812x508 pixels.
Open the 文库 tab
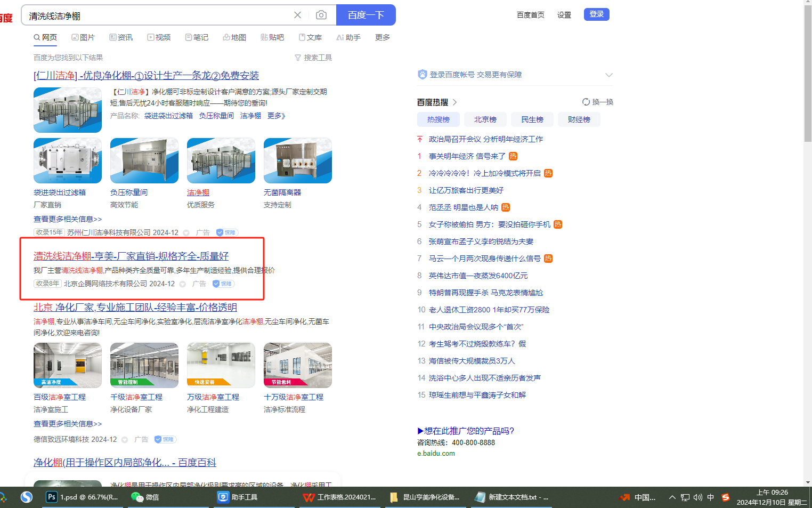(x=310, y=37)
